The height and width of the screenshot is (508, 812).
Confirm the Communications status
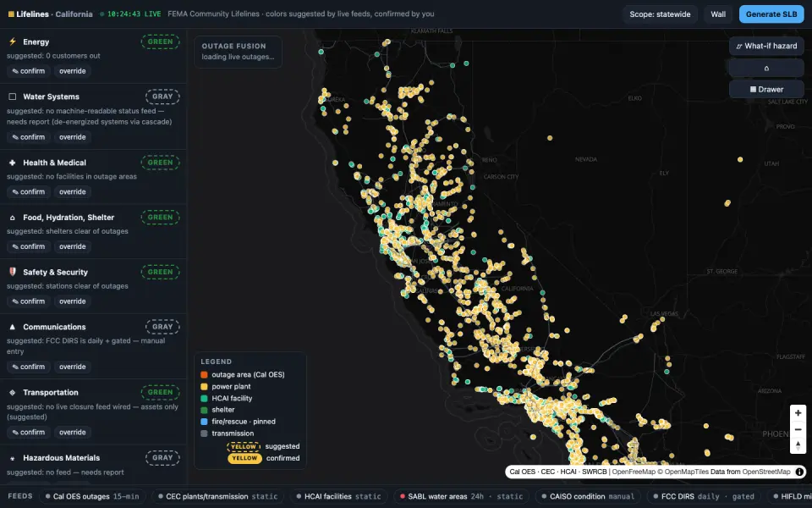[x=29, y=367]
